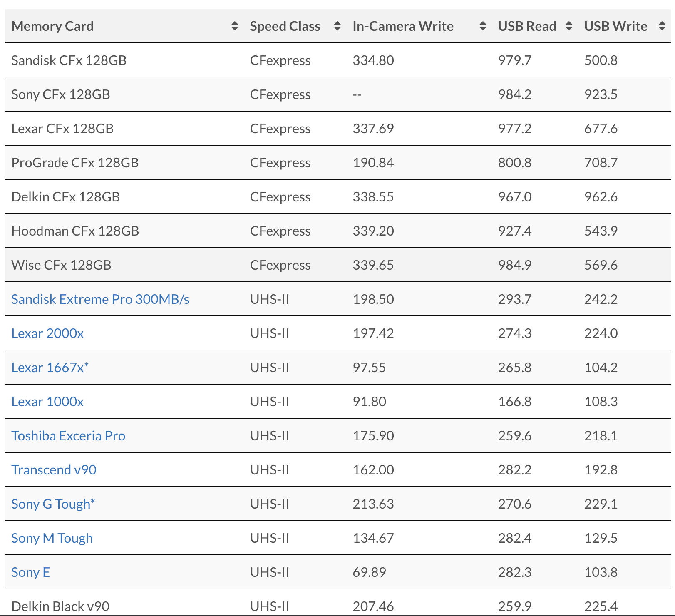
Task: Click the 967.0 USB read value
Action: 515,197
